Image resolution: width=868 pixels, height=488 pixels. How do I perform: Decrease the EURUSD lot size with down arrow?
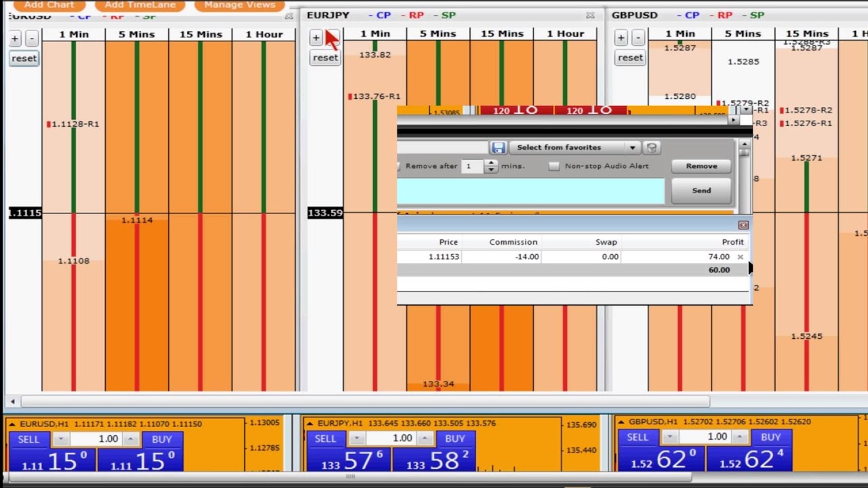click(x=60, y=439)
